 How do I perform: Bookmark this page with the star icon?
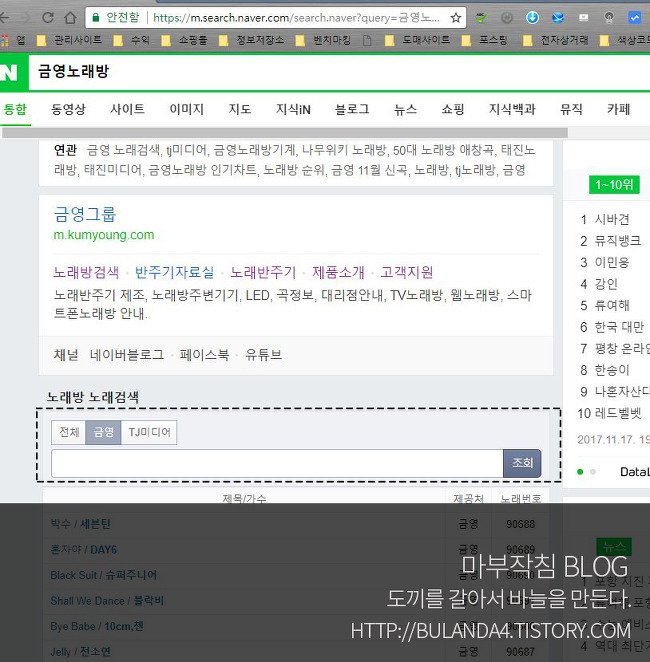click(455, 18)
